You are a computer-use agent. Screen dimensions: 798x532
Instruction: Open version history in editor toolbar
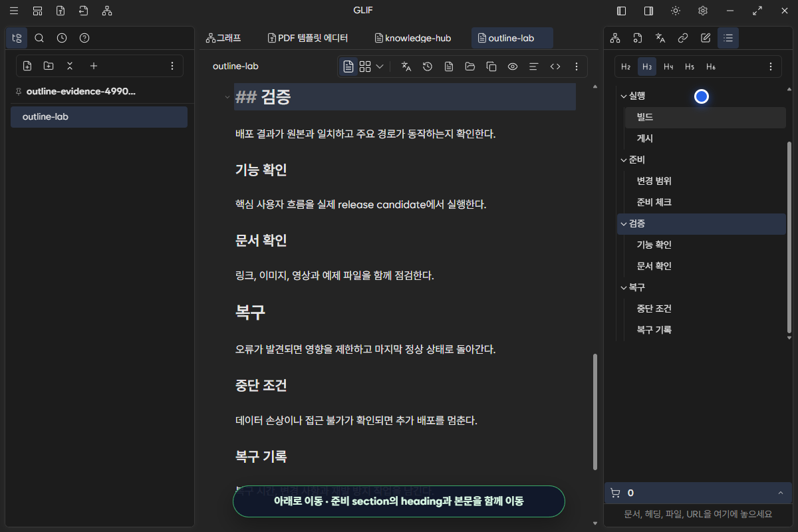click(x=428, y=66)
